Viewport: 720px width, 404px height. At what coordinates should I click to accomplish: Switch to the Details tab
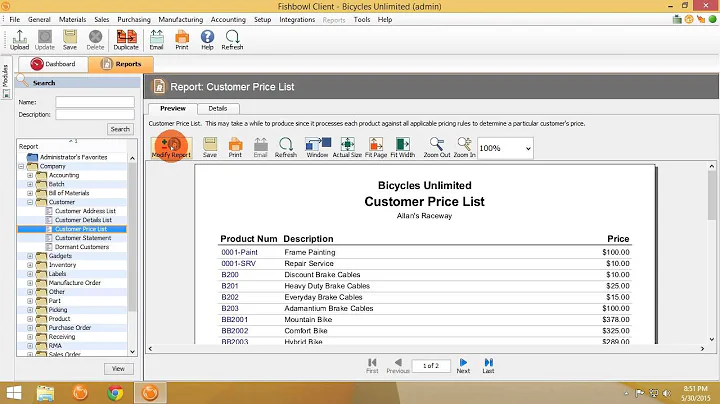[218, 108]
